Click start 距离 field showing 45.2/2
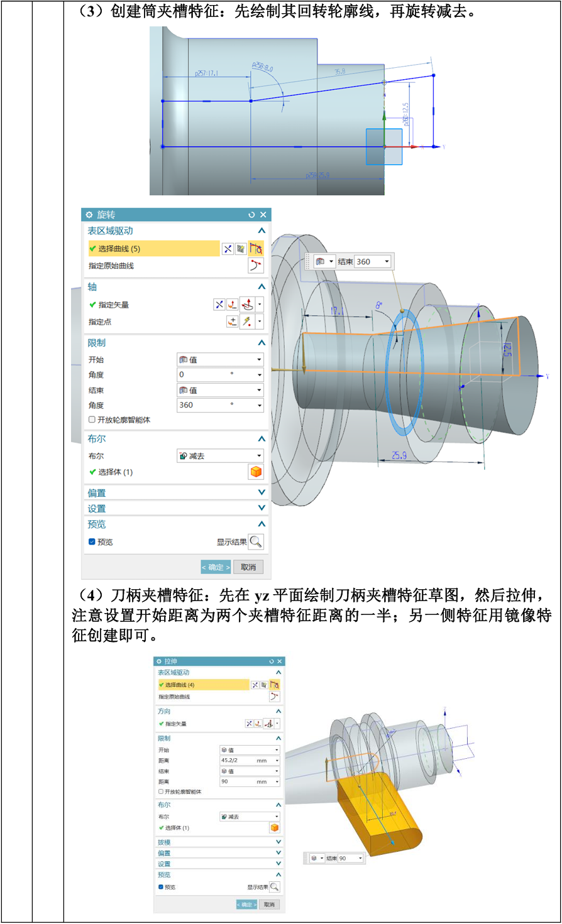 pos(250,761)
